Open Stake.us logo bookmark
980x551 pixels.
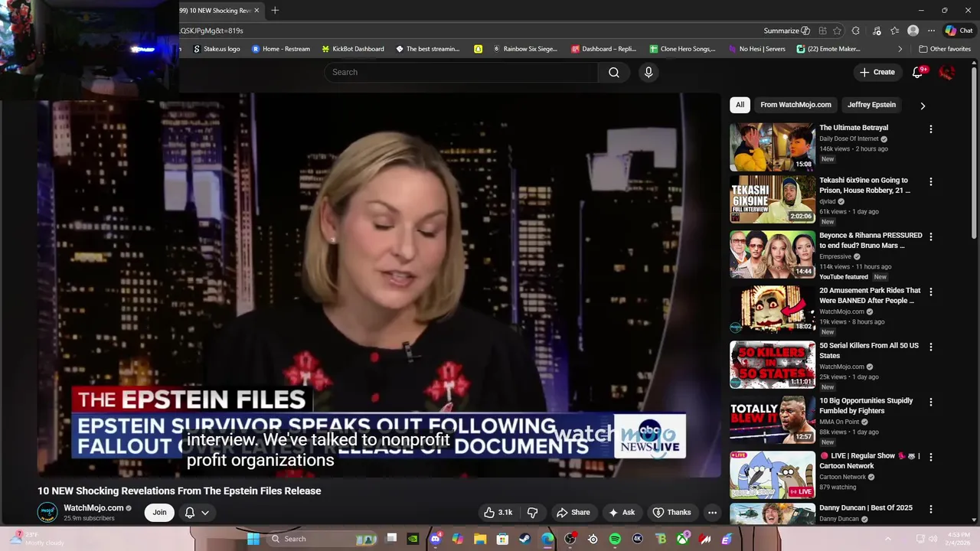(216, 49)
